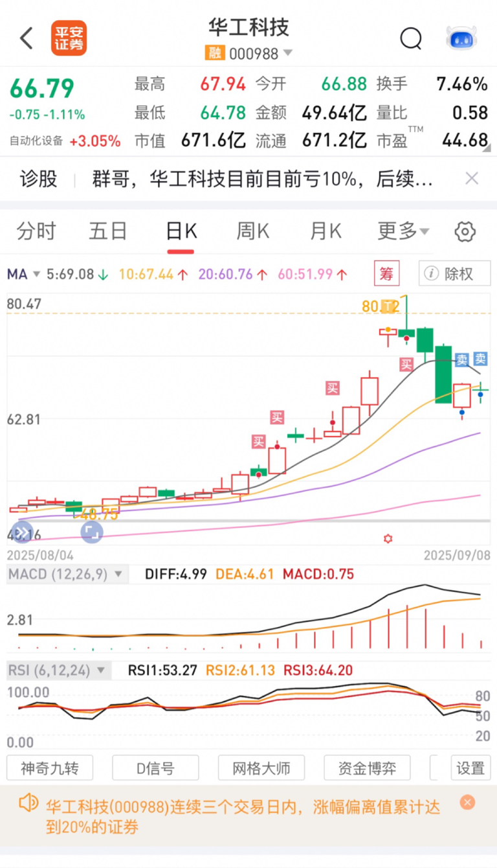Close the 诊股 banner
The image size is (497, 868).
pos(472,178)
